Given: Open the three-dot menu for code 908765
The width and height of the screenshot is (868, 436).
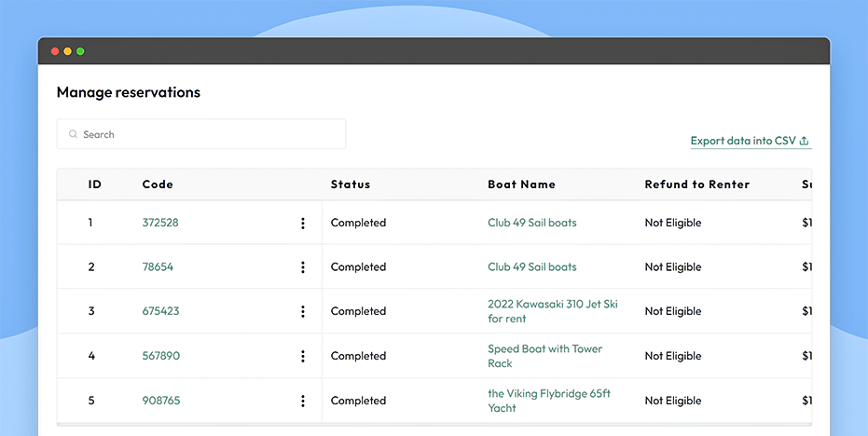Looking at the screenshot, I should tap(303, 401).
